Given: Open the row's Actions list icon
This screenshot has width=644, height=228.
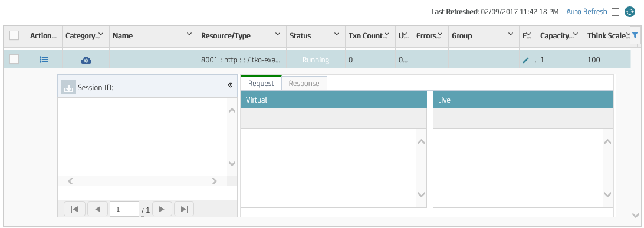Looking at the screenshot, I should [44, 60].
